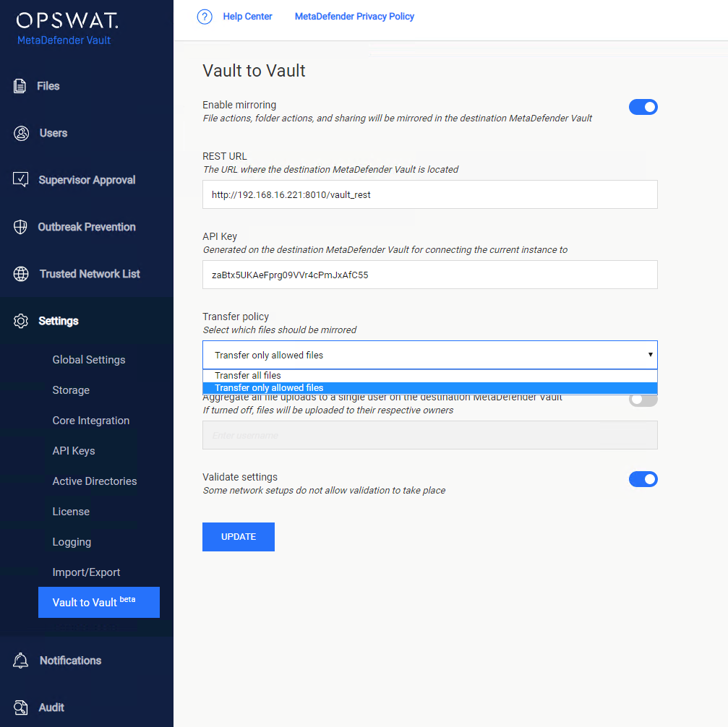The image size is (728, 727).
Task: Click the Outbreak Prevention globe icon
Action: (22, 226)
